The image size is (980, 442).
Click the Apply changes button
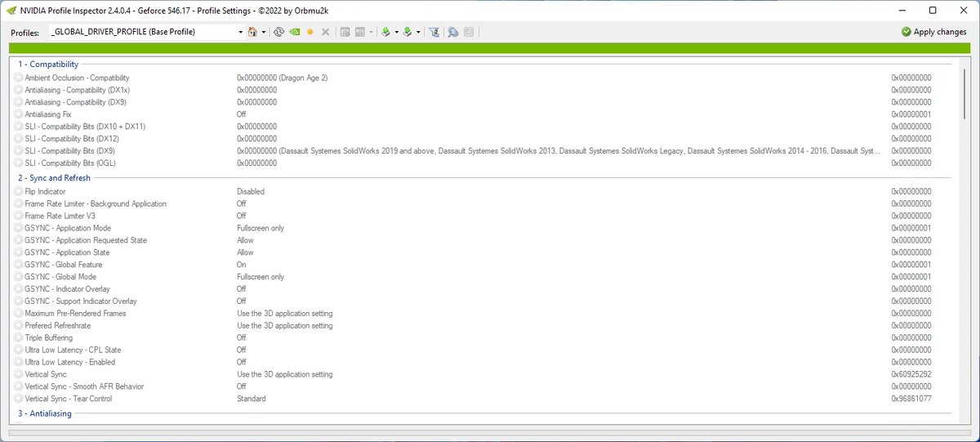pyautogui.click(x=933, y=32)
